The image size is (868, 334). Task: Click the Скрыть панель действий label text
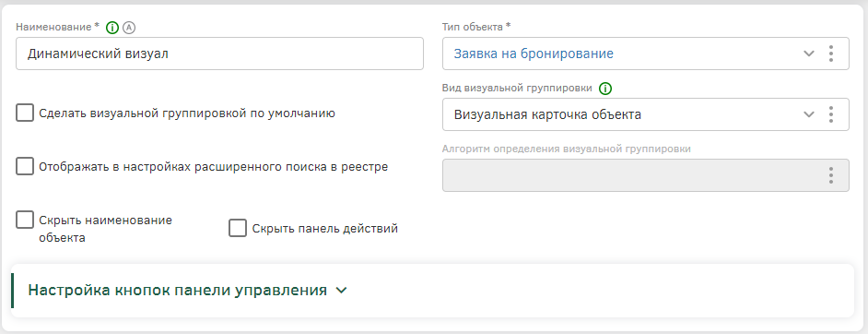(325, 229)
